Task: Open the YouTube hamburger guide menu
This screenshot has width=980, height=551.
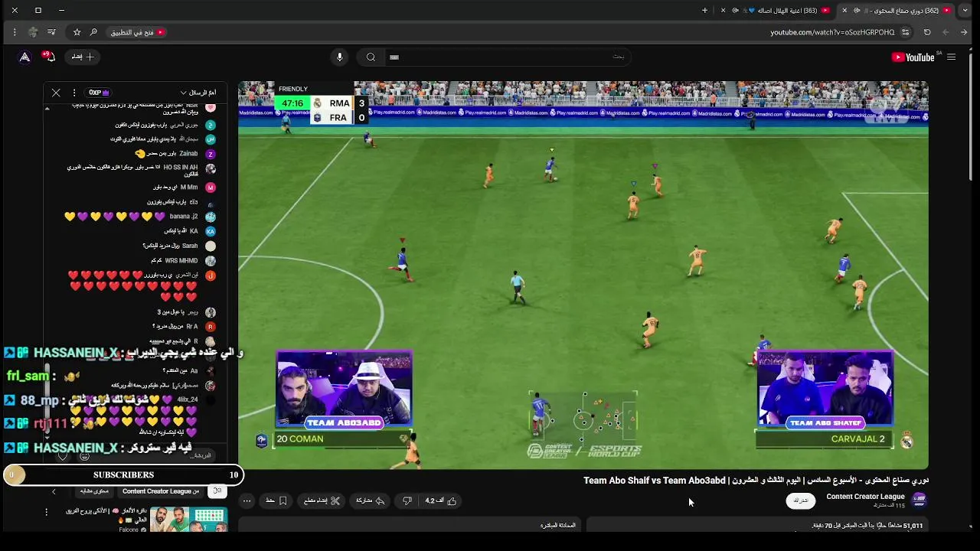Action: pos(951,57)
